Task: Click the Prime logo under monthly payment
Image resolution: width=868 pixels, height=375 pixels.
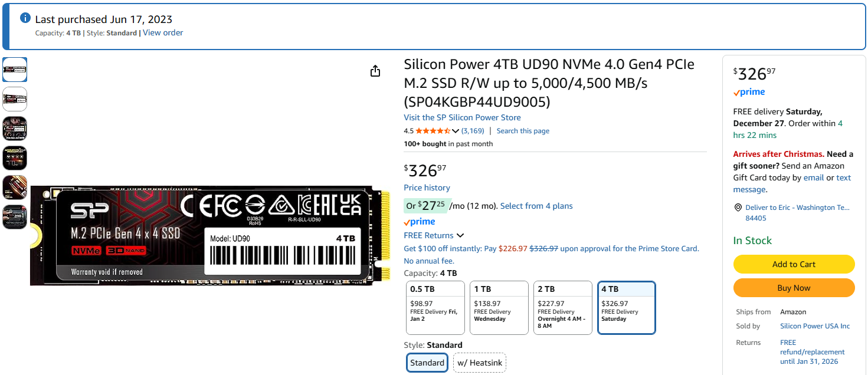Action: 420,222
